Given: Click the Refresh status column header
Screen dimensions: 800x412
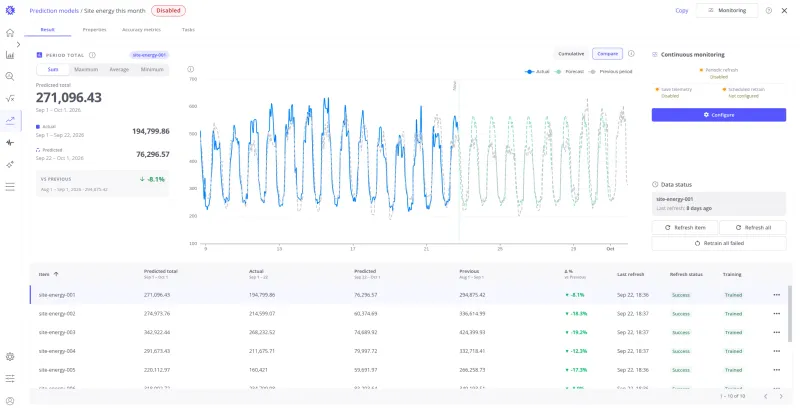Looking at the screenshot, I should coord(686,274).
